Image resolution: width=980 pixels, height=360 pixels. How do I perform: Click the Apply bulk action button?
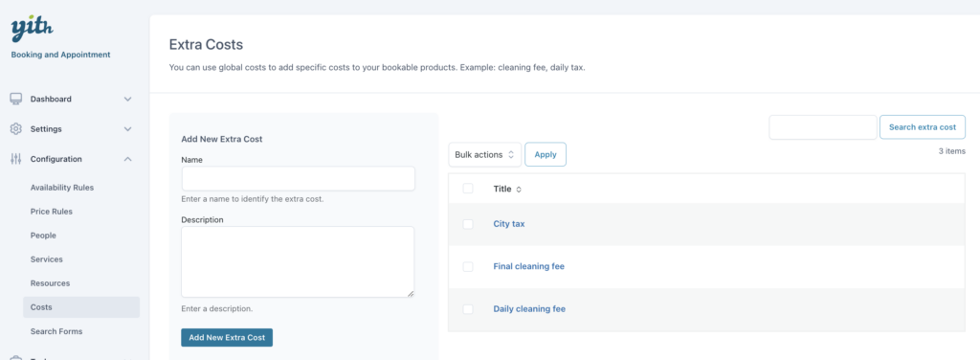(546, 154)
